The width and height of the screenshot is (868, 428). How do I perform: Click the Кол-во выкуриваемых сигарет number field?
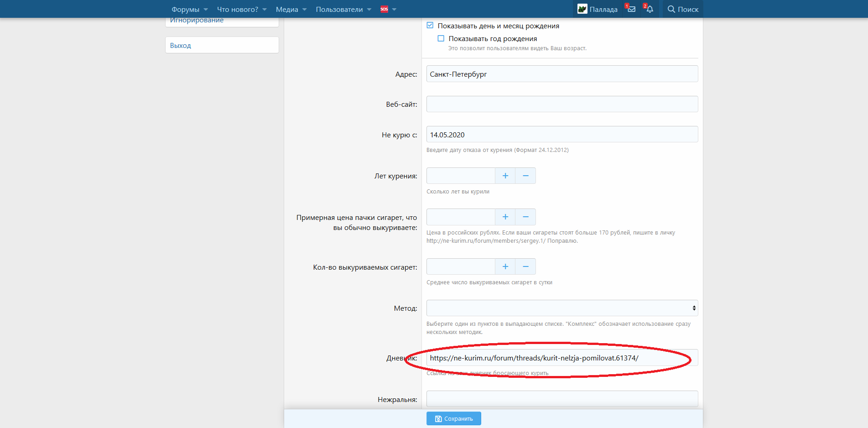click(461, 266)
